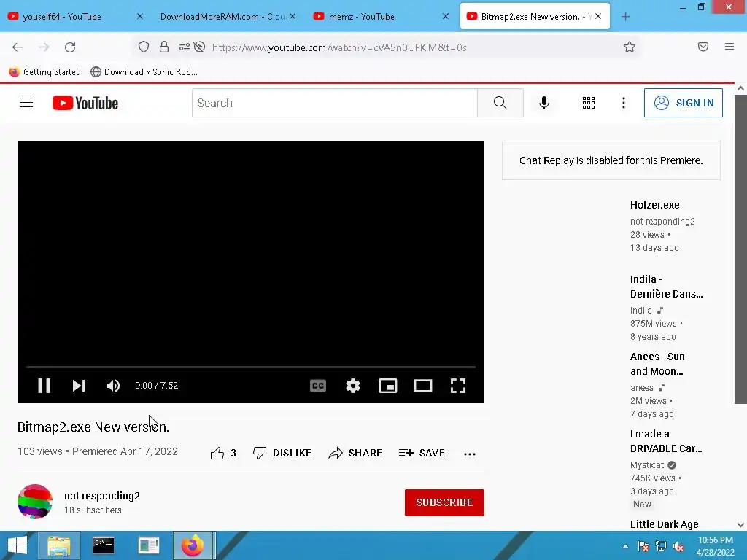Open Anees - Sun and Moon suggestion
Image resolution: width=747 pixels, height=560 pixels.
pyautogui.click(x=657, y=364)
